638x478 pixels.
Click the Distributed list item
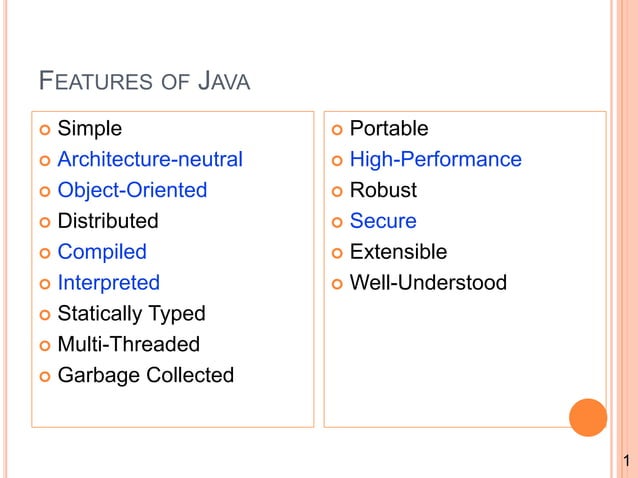tap(108, 221)
